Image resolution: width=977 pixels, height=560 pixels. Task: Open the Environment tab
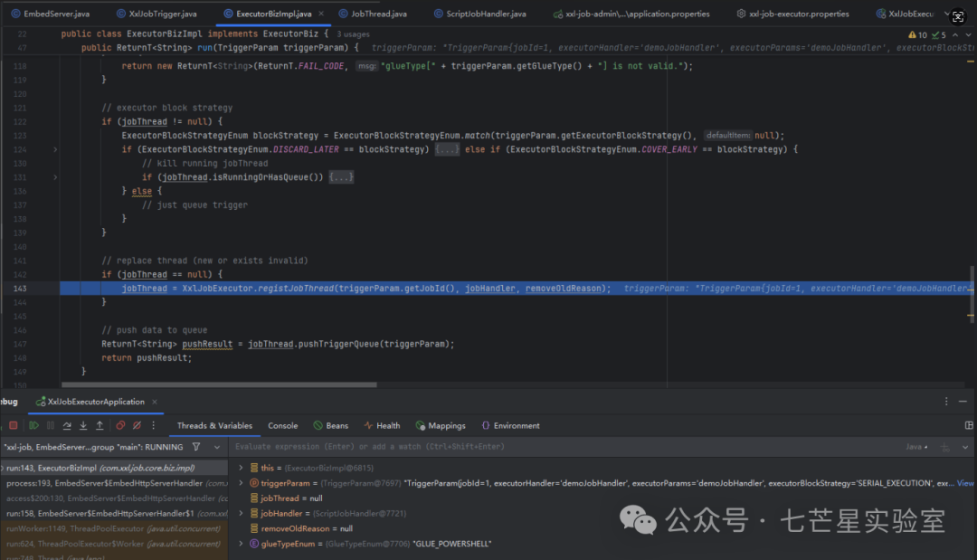click(x=510, y=425)
